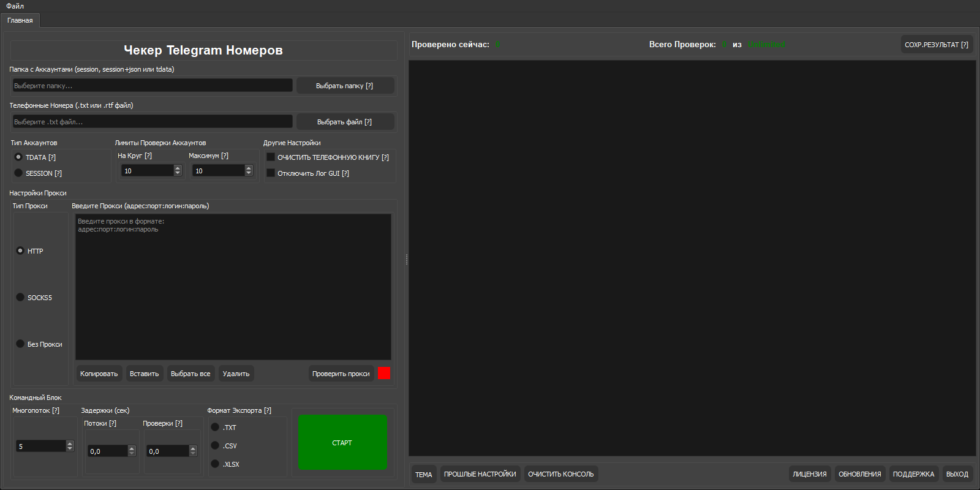Click the Всего Проверок label
Image resolution: width=980 pixels, height=490 pixels.
(x=682, y=45)
